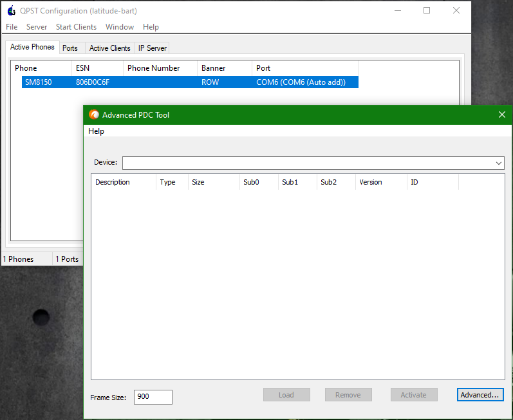
Task: Sort by Phone Number column header
Action: [x=160, y=68]
